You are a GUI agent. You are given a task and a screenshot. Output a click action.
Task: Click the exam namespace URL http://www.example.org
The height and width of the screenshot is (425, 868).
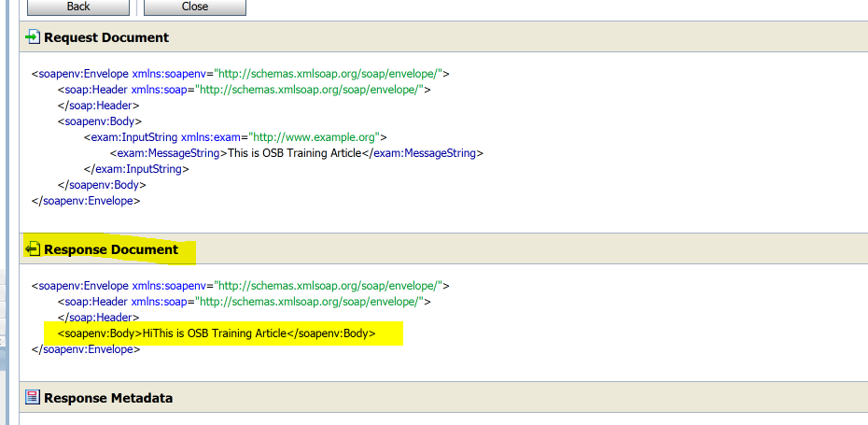coord(315,137)
